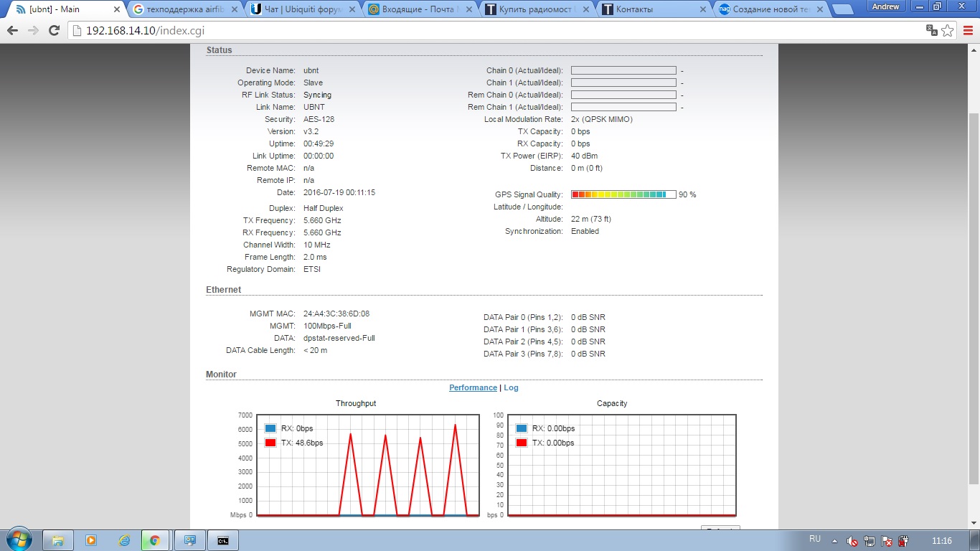This screenshot has width=980, height=551.
Task: Open Internet Explorer from the taskbar
Action: pos(124,540)
